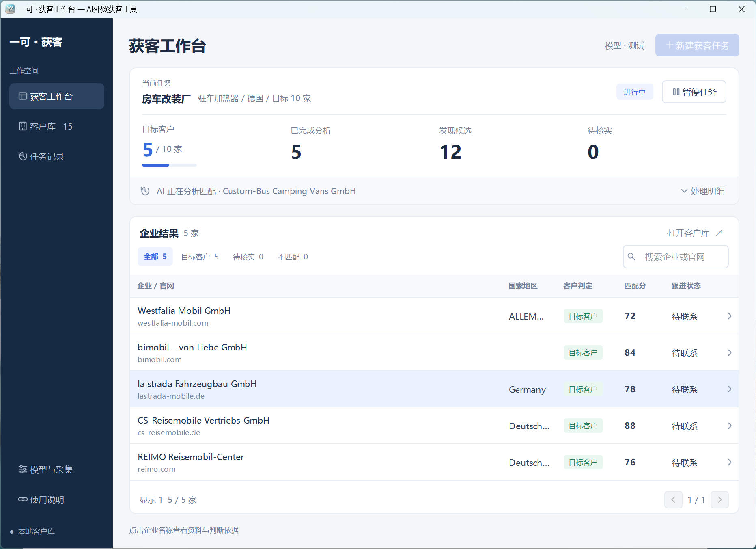
Task: Click 待联系 status in REIMO row
Action: point(685,463)
